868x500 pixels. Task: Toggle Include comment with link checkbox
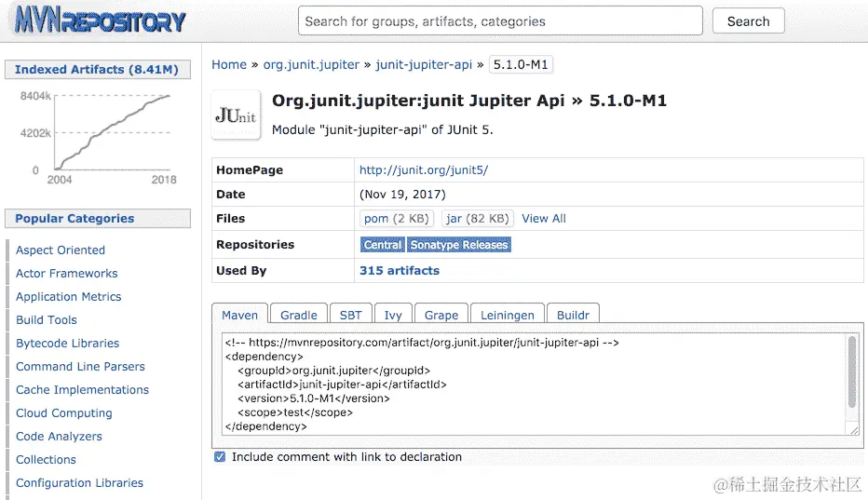tap(220, 457)
